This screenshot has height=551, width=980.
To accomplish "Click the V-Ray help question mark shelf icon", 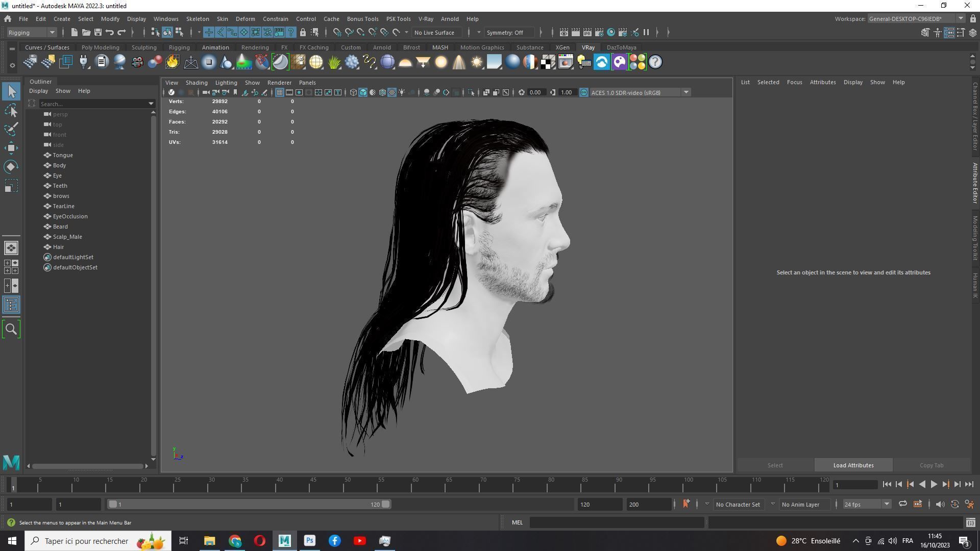I will 655,62.
